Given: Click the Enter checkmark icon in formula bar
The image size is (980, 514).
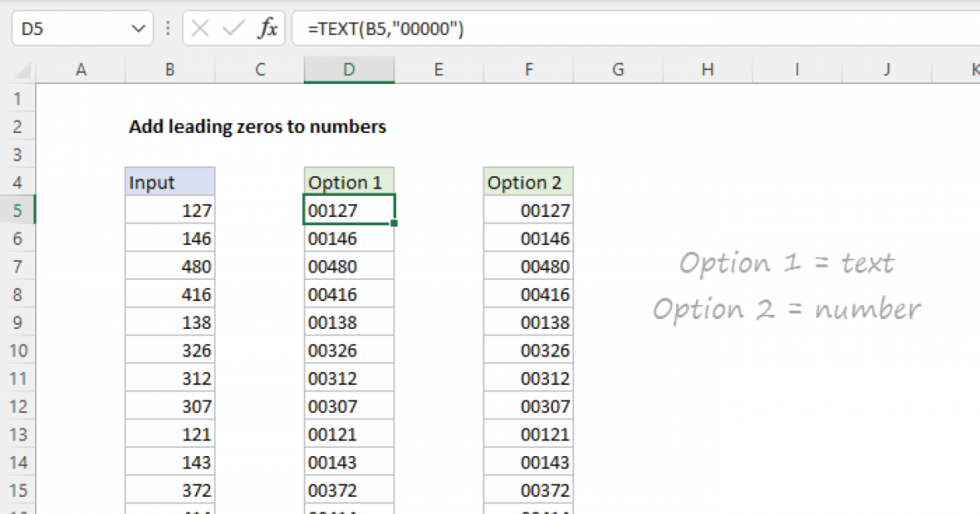Looking at the screenshot, I should point(234,29).
